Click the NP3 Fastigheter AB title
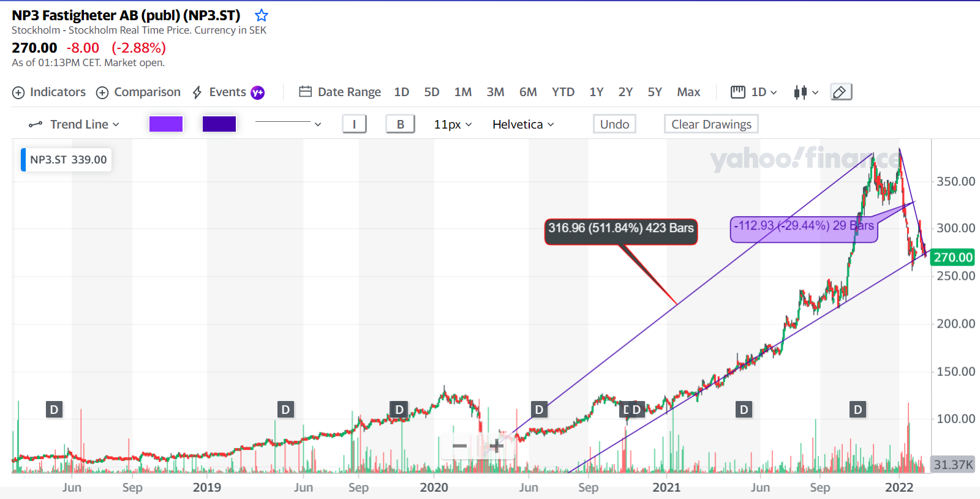Image resolution: width=980 pixels, height=499 pixels. pyautogui.click(x=126, y=15)
